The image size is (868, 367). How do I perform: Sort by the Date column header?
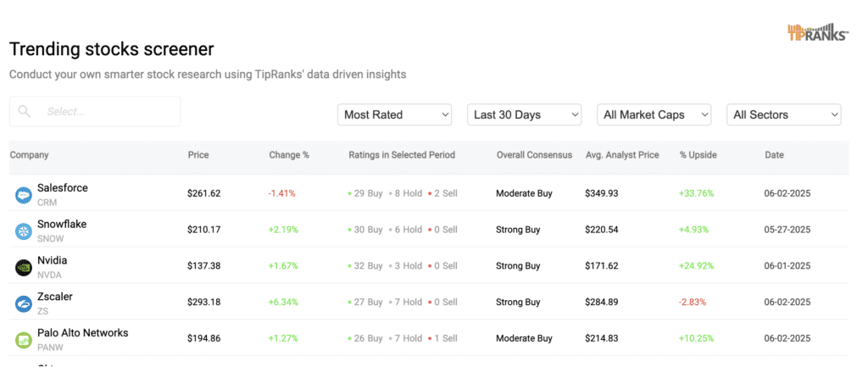[x=775, y=155]
